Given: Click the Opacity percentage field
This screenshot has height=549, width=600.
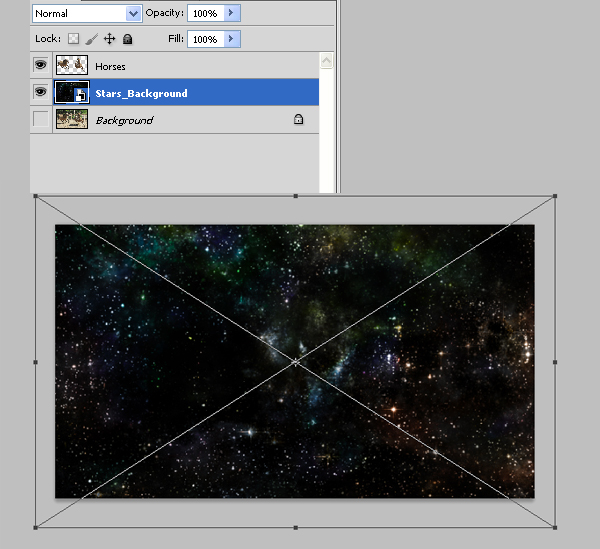Looking at the screenshot, I should click(x=205, y=13).
